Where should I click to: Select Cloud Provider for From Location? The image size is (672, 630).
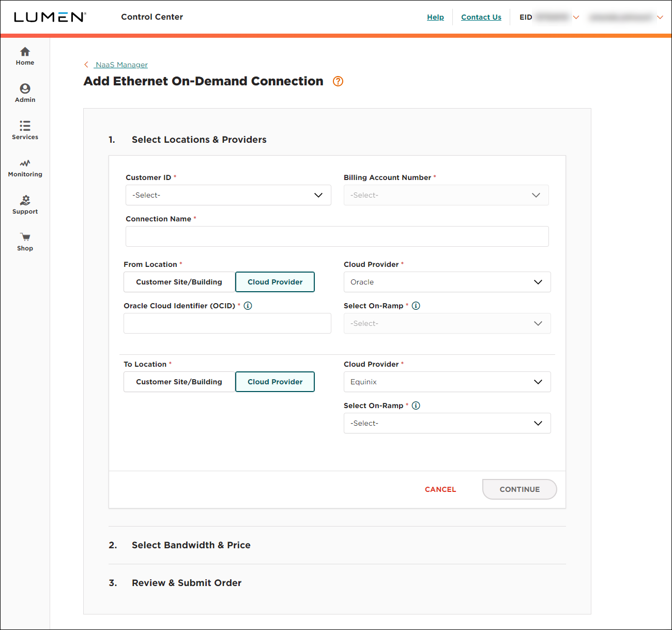(275, 282)
